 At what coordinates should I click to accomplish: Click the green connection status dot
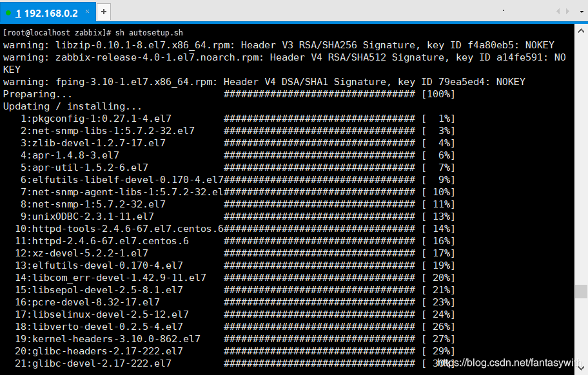[x=8, y=14]
